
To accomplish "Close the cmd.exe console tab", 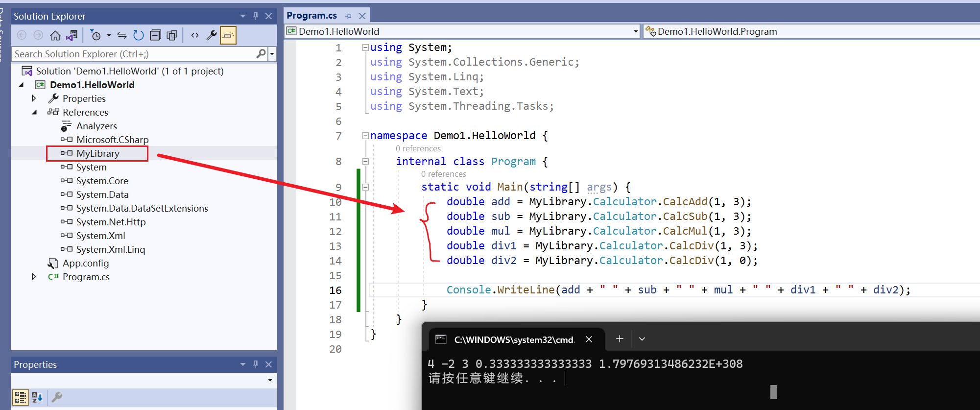I will 589,339.
